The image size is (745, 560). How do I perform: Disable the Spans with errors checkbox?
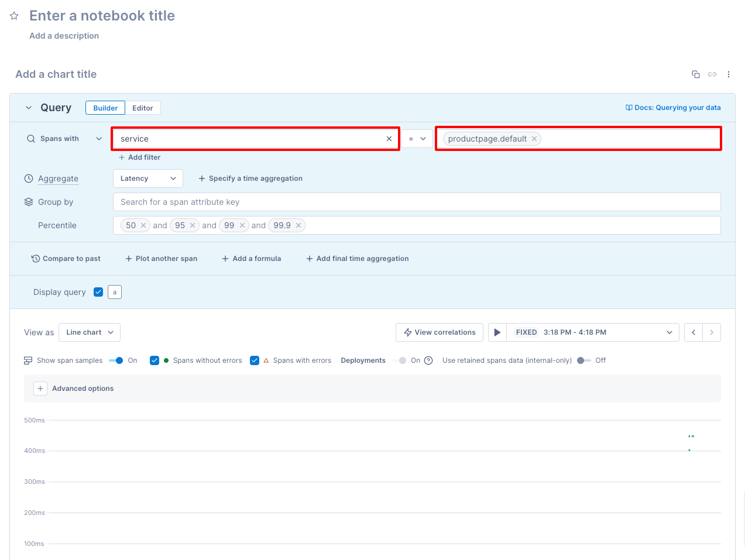point(255,360)
